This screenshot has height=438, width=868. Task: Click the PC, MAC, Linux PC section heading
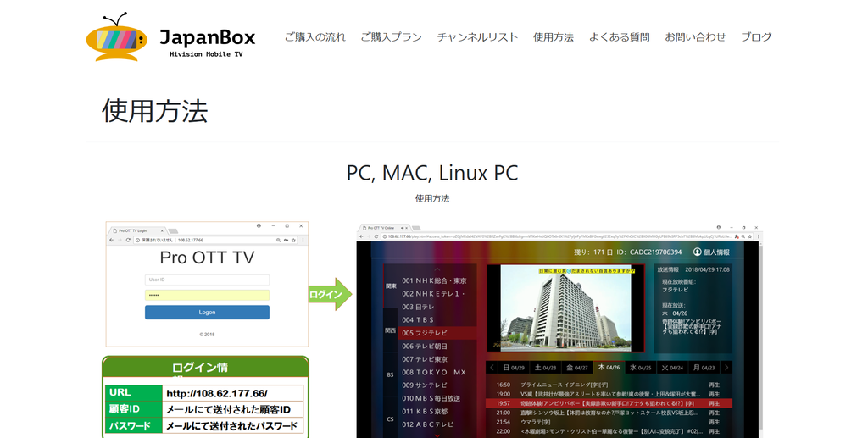pyautogui.click(x=432, y=173)
